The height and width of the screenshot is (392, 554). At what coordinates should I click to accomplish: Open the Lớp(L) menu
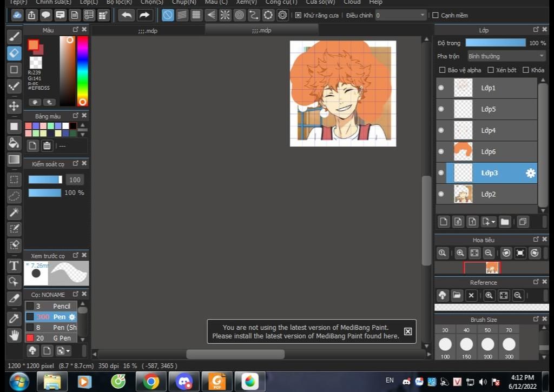(89, 2)
